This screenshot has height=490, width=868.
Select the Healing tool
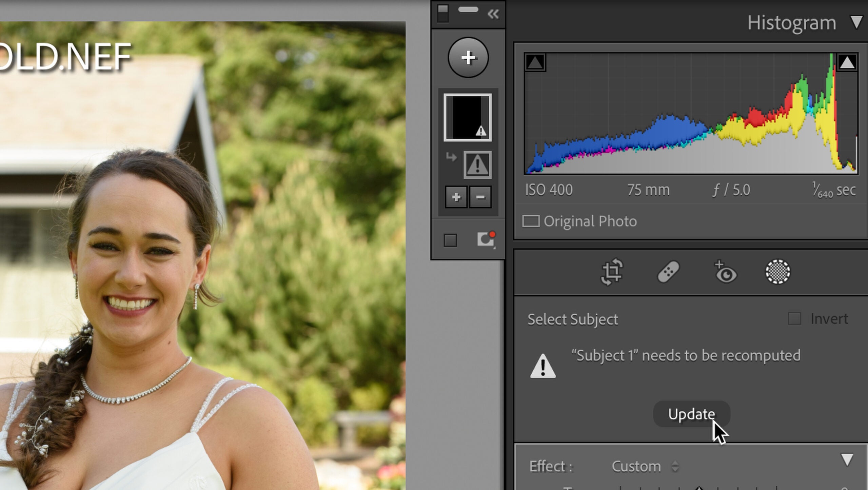coord(668,272)
